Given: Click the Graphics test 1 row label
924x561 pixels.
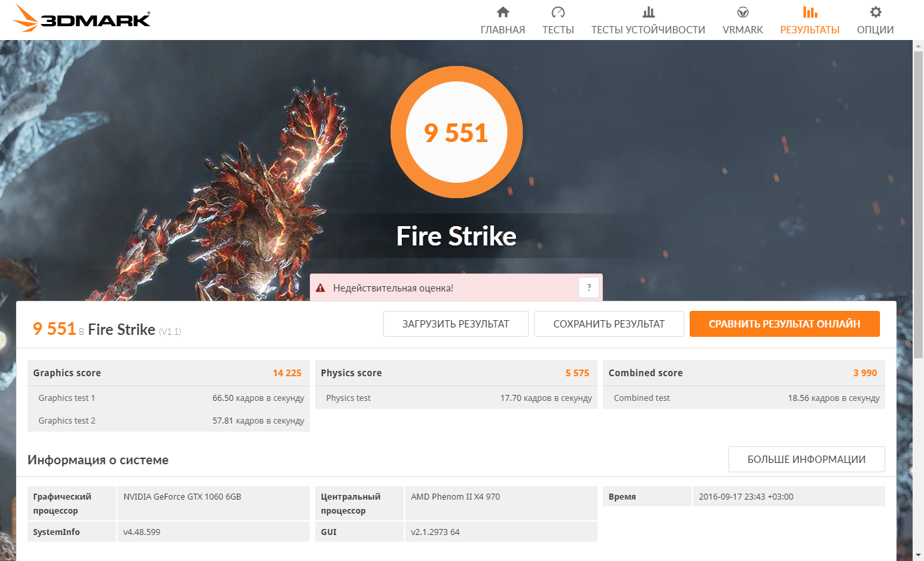Looking at the screenshot, I should point(67,398).
